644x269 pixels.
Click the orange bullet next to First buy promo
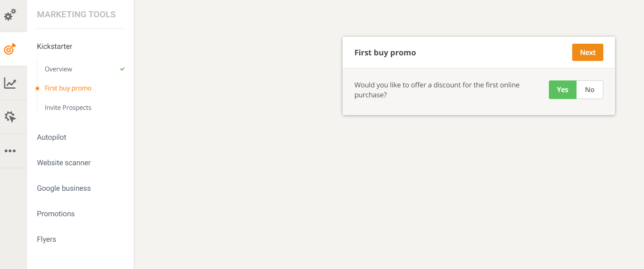(37, 88)
